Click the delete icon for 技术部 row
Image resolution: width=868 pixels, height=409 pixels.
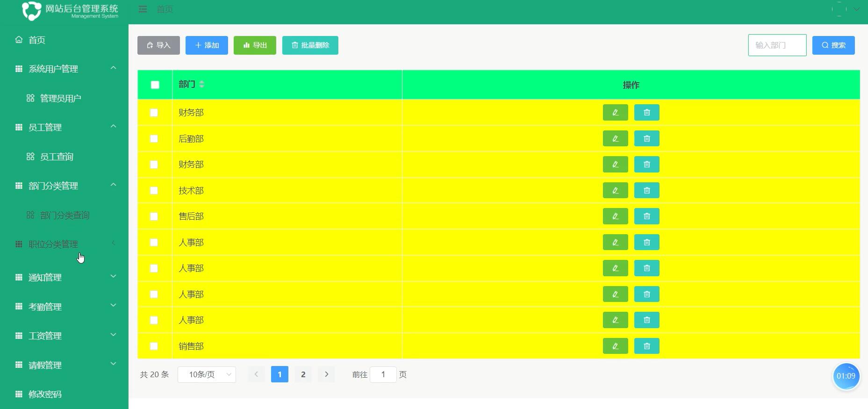click(646, 190)
